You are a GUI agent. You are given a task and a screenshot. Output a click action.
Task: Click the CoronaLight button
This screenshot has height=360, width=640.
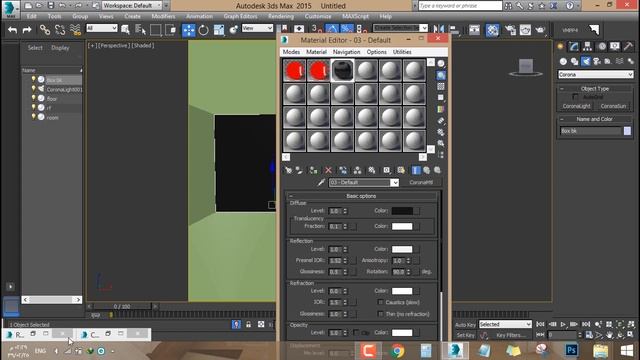[x=576, y=106]
